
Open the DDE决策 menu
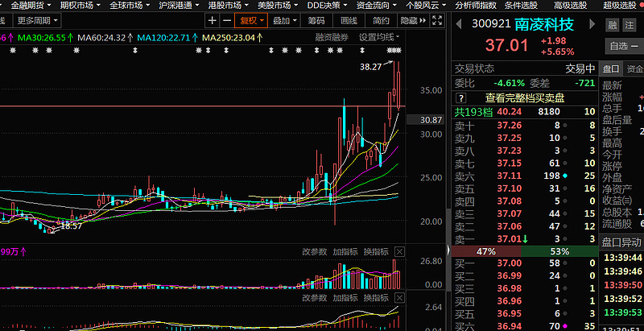click(x=327, y=6)
